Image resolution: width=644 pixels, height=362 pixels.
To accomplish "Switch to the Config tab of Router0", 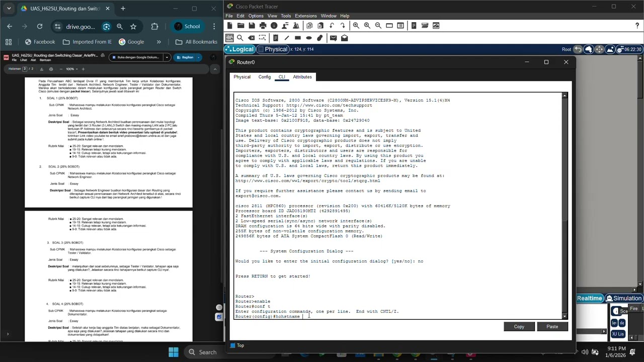I will (x=265, y=77).
